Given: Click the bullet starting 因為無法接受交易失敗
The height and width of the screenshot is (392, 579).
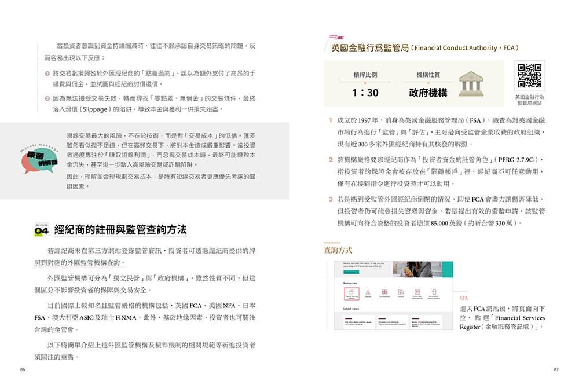Looking at the screenshot, I should (x=153, y=104).
